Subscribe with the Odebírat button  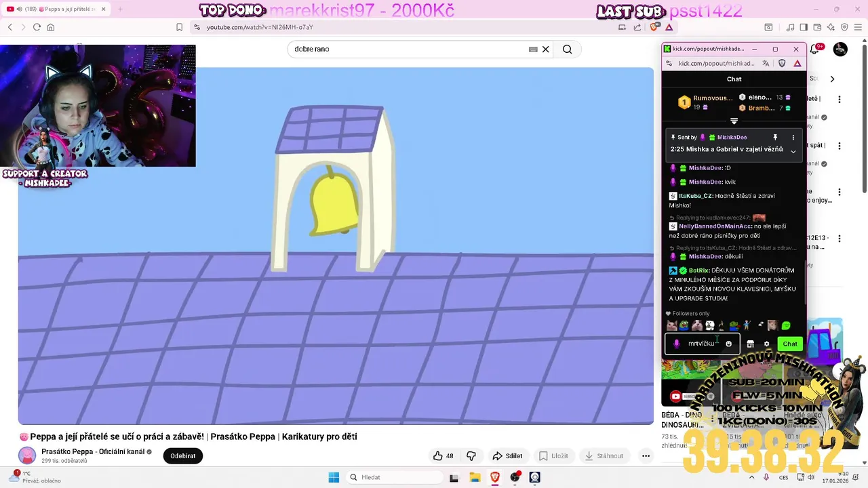[183, 456]
